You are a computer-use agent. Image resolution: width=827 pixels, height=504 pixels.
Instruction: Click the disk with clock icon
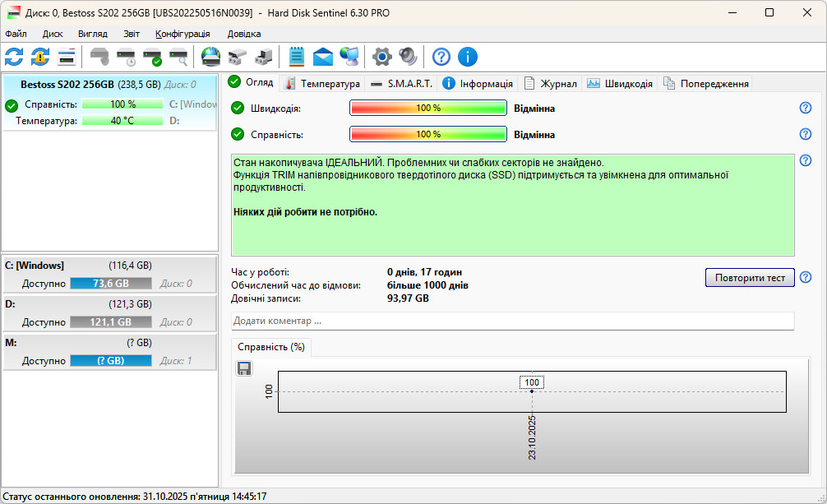pyautogui.click(x=127, y=57)
